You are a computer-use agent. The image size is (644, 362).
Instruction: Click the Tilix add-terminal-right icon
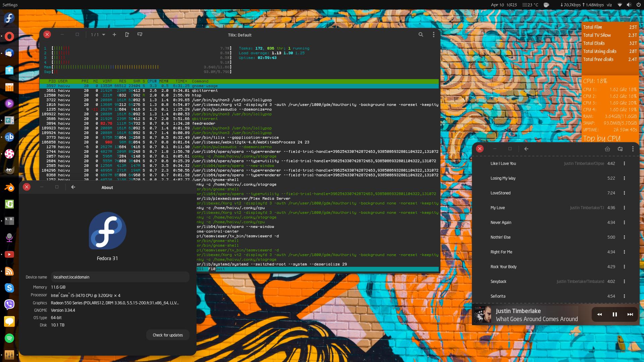point(127,35)
